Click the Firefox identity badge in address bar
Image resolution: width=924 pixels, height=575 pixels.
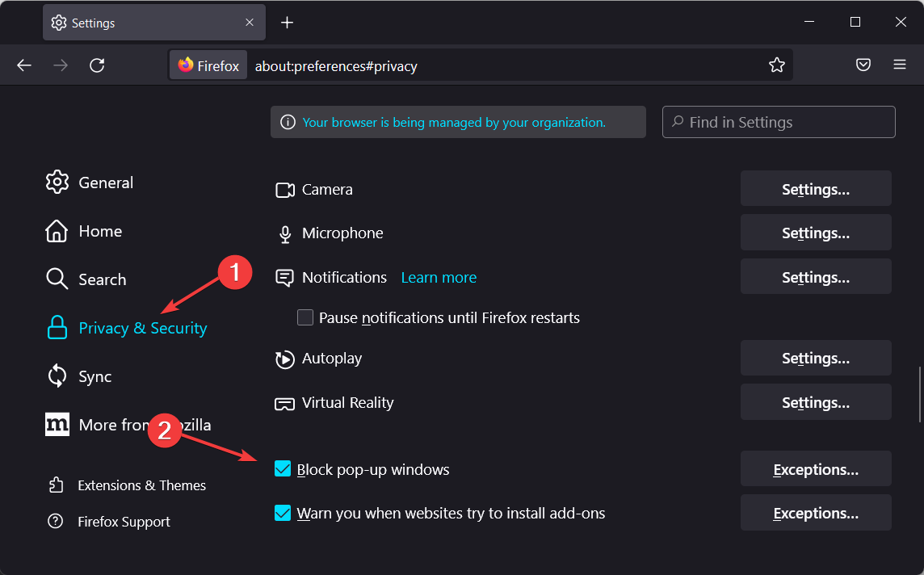coord(208,65)
